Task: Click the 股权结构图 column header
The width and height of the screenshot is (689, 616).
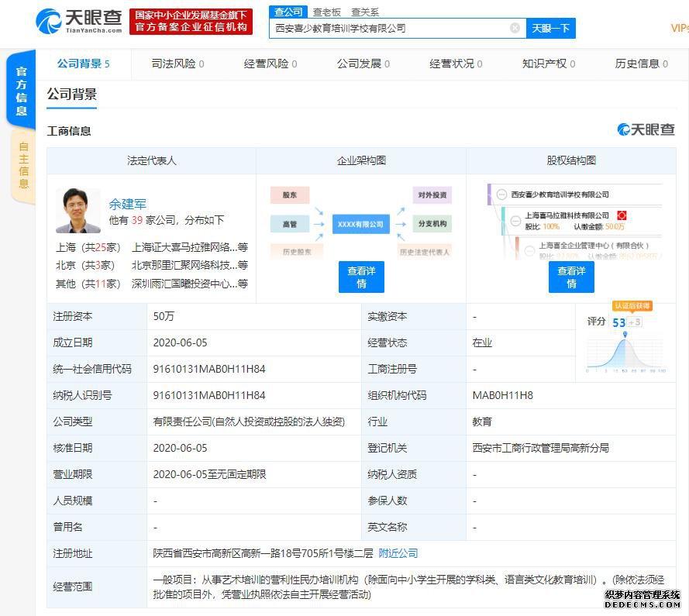Action: [x=571, y=161]
